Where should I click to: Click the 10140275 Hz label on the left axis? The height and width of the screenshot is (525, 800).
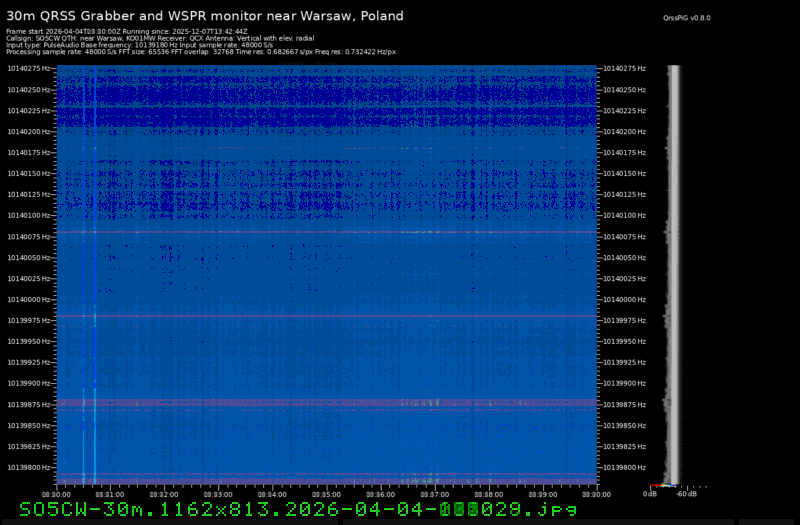point(29,68)
